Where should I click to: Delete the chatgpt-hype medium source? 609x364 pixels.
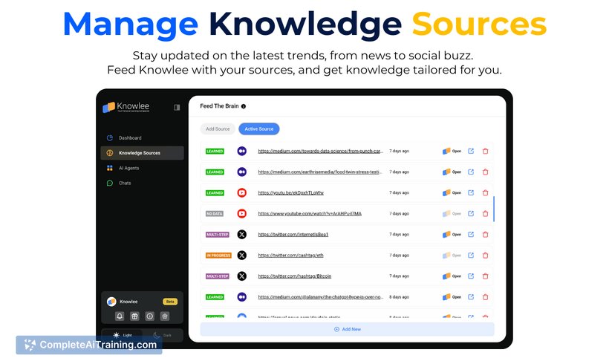click(485, 297)
